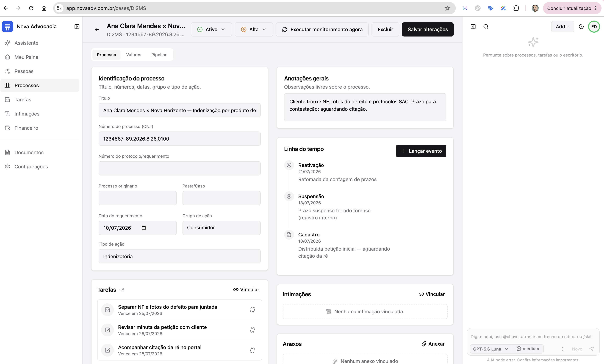Click the search magnifier in assistant panel
This screenshot has width=604, height=364.
pyautogui.click(x=486, y=26)
